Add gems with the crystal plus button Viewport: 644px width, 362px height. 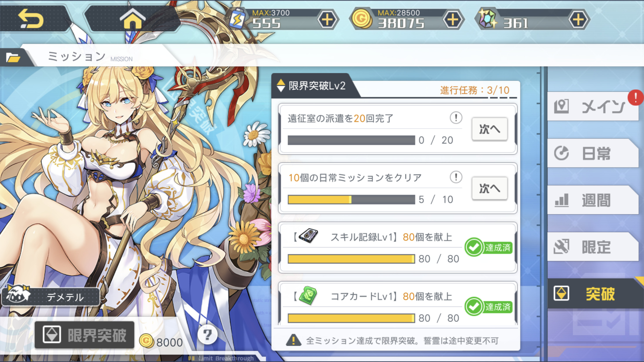[x=578, y=20]
